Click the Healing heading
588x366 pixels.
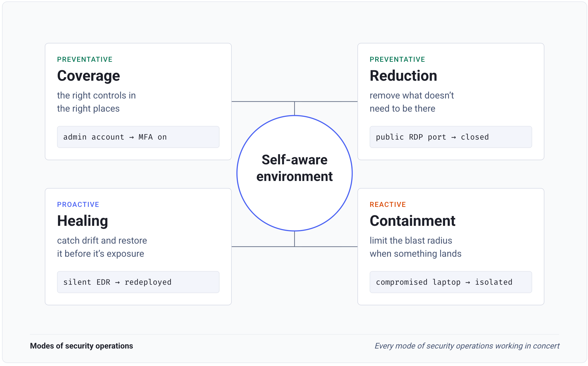[x=83, y=221]
